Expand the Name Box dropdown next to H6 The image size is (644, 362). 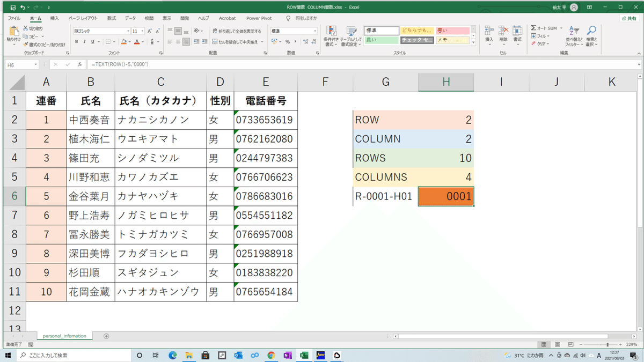[x=36, y=64]
